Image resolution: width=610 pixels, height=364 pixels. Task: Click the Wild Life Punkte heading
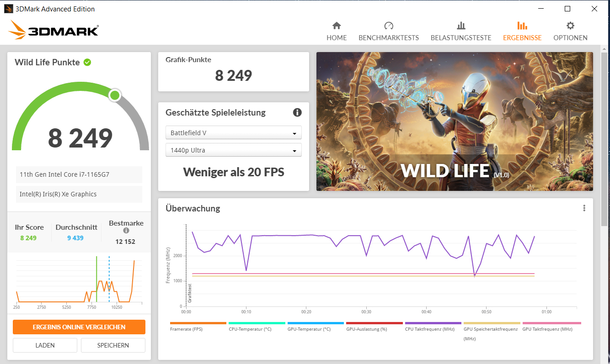point(47,63)
